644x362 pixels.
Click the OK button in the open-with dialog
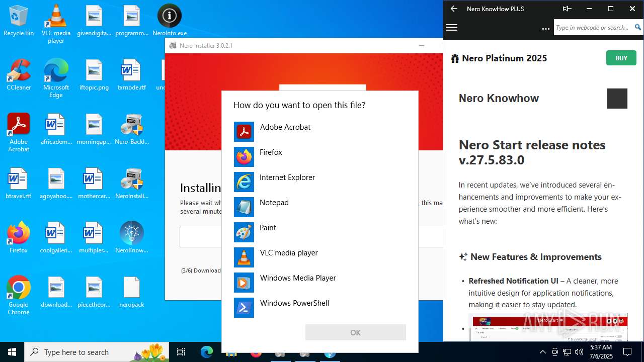pyautogui.click(x=355, y=332)
